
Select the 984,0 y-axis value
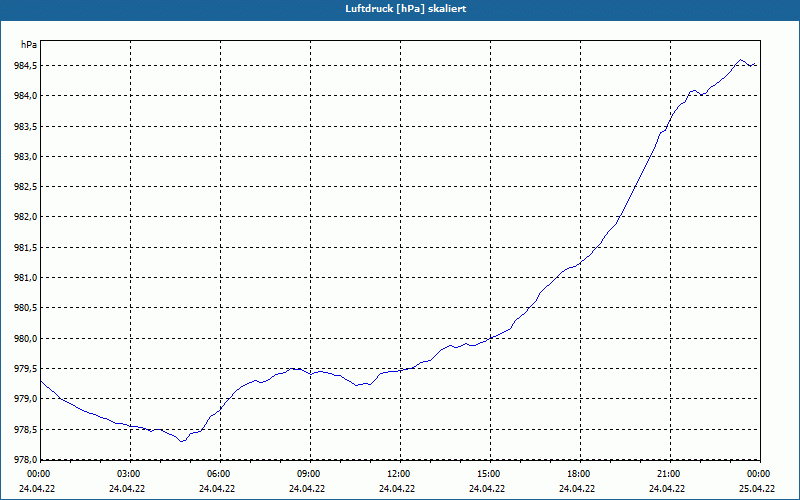point(25,96)
